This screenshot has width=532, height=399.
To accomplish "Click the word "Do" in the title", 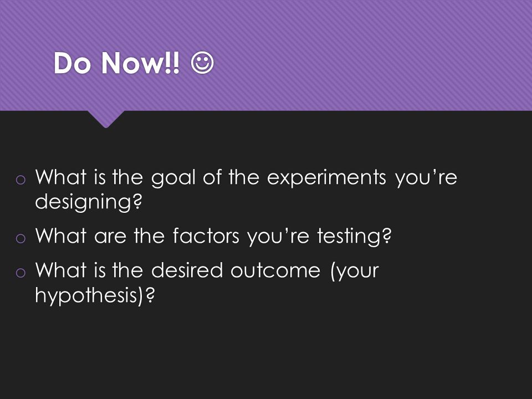I will pos(72,63).
